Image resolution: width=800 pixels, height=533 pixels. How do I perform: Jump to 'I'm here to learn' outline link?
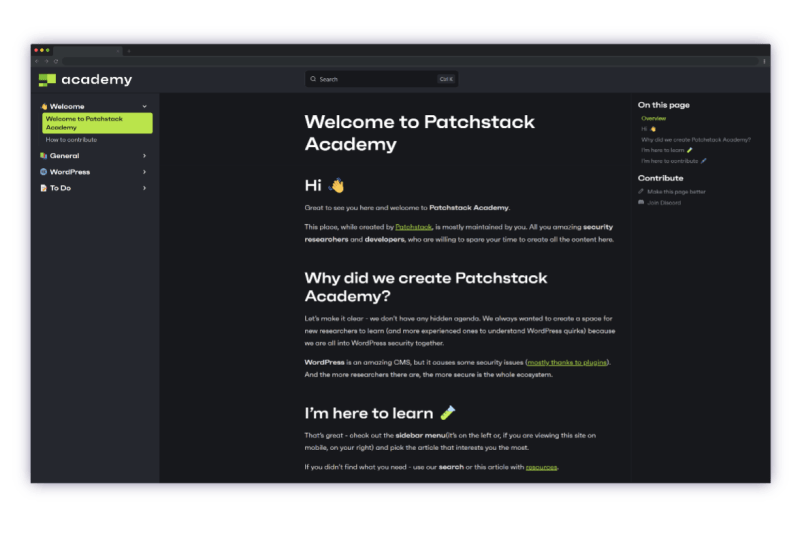coord(667,150)
